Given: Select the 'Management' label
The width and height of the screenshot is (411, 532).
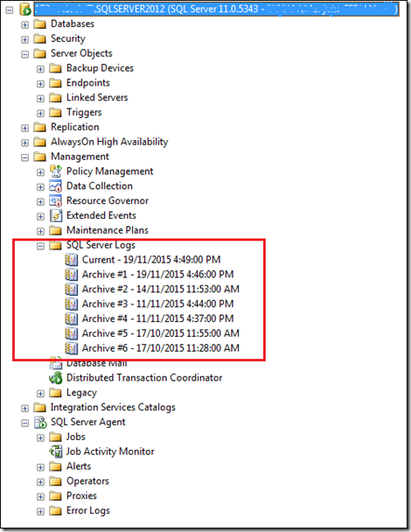Looking at the screenshot, I should [80, 157].
